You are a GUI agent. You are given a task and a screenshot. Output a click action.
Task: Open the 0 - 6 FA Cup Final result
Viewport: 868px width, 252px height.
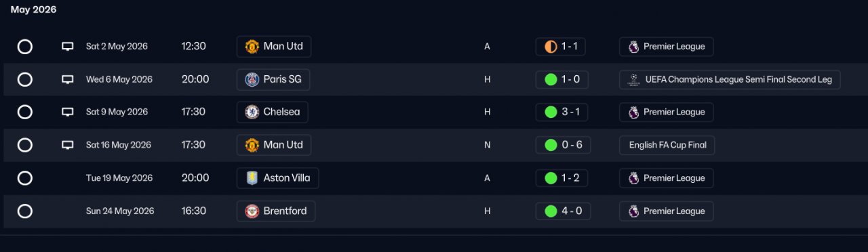point(563,145)
